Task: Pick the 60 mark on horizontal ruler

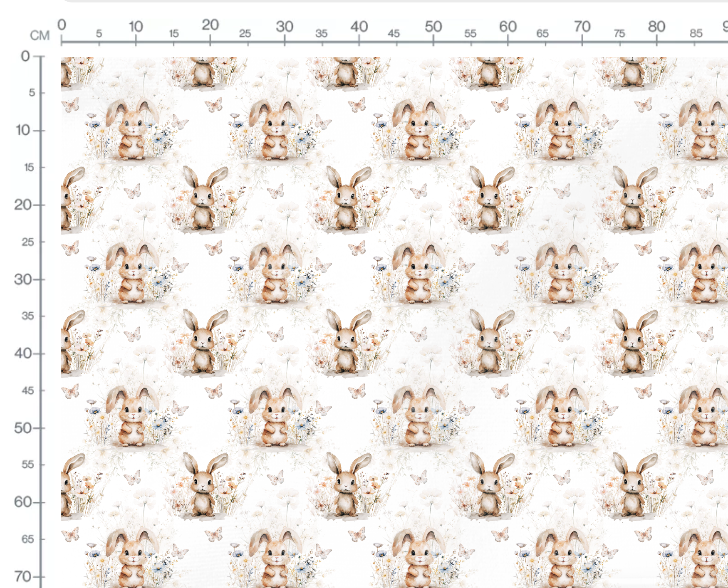Action: pyautogui.click(x=508, y=27)
